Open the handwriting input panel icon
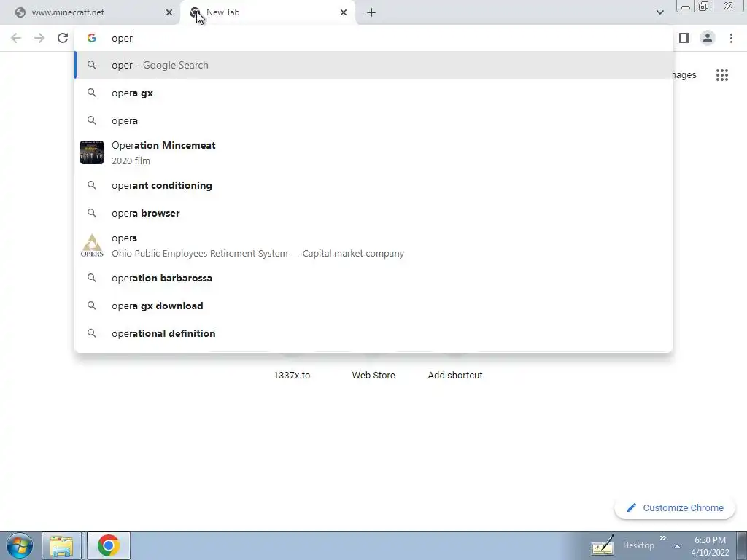The height and width of the screenshot is (560, 747). [602, 545]
